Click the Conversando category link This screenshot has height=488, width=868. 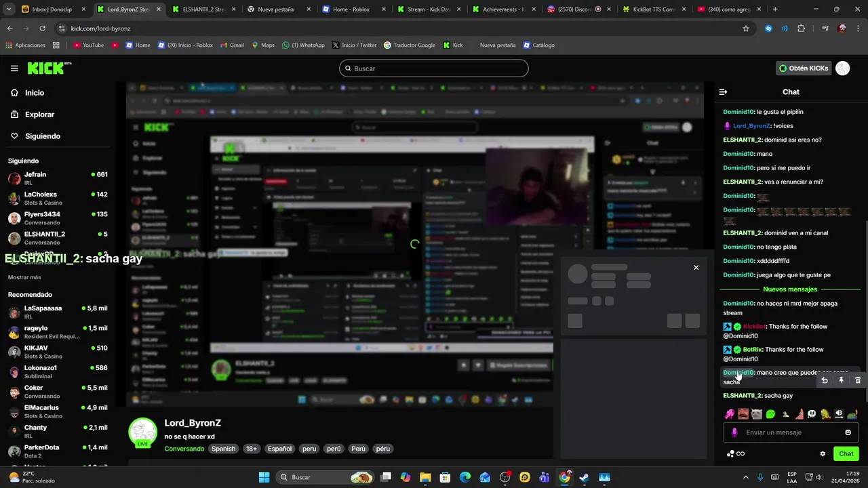point(184,449)
